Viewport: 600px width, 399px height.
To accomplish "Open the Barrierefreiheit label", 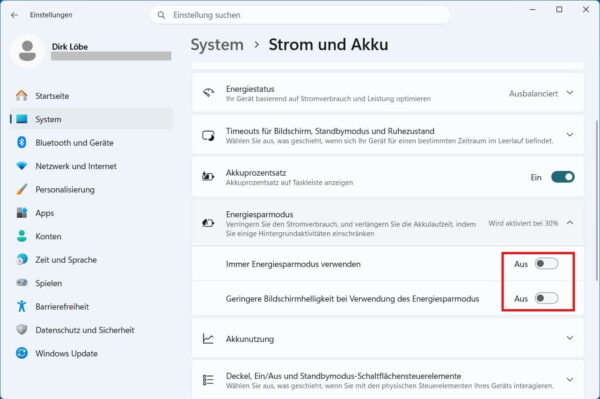I will point(62,306).
